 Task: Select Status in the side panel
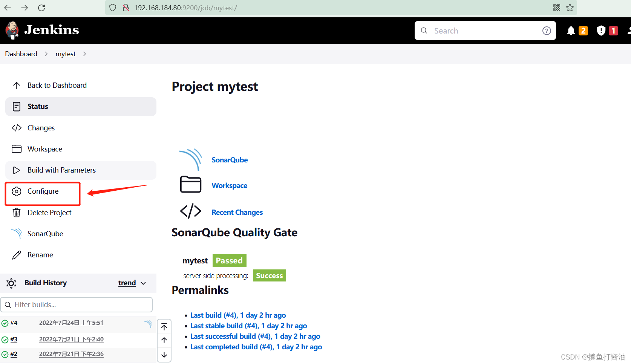point(81,107)
